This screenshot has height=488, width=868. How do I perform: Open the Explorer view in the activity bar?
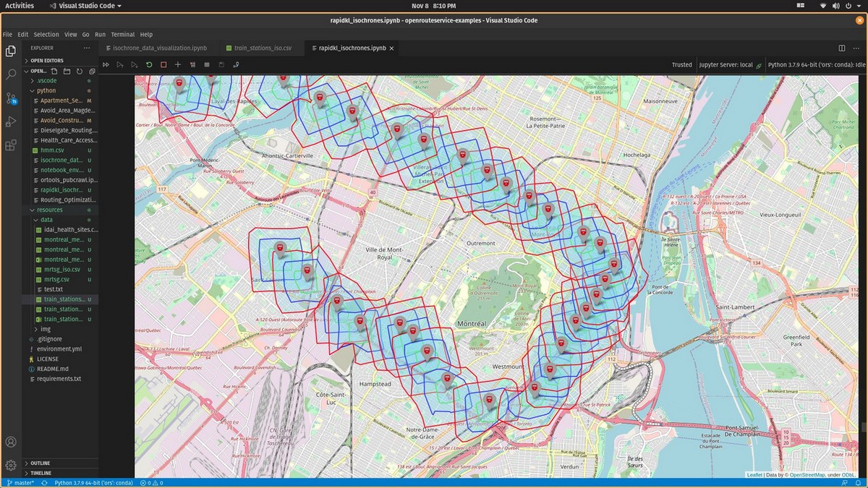pos(11,51)
